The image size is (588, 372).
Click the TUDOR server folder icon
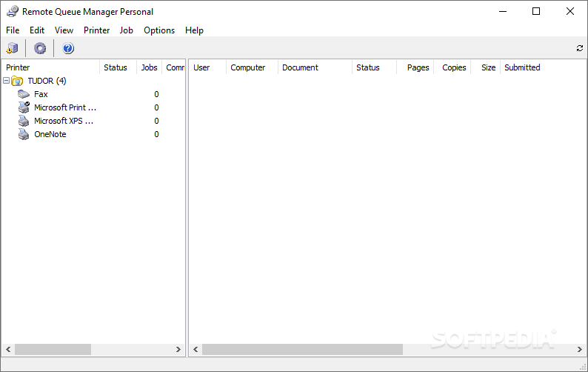pos(17,81)
